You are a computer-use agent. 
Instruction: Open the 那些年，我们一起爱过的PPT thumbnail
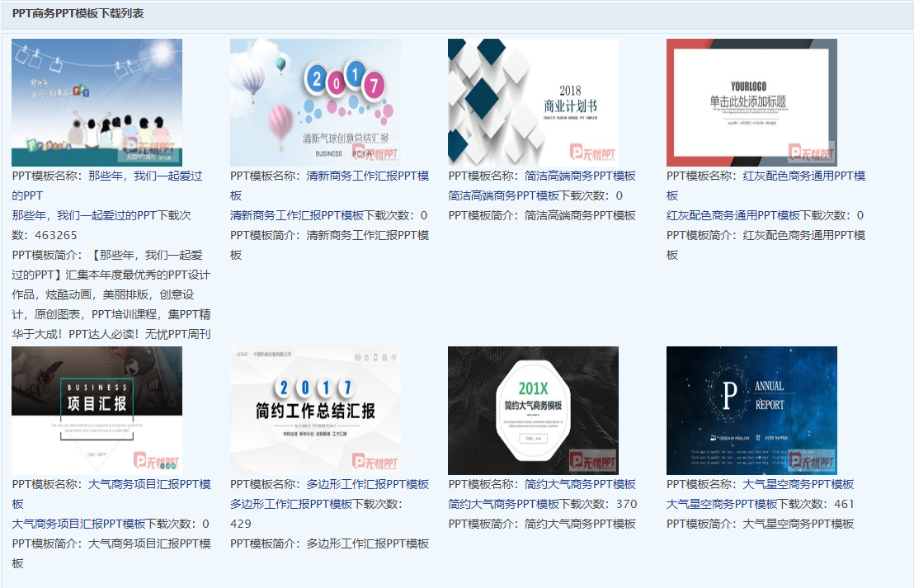tap(97, 102)
